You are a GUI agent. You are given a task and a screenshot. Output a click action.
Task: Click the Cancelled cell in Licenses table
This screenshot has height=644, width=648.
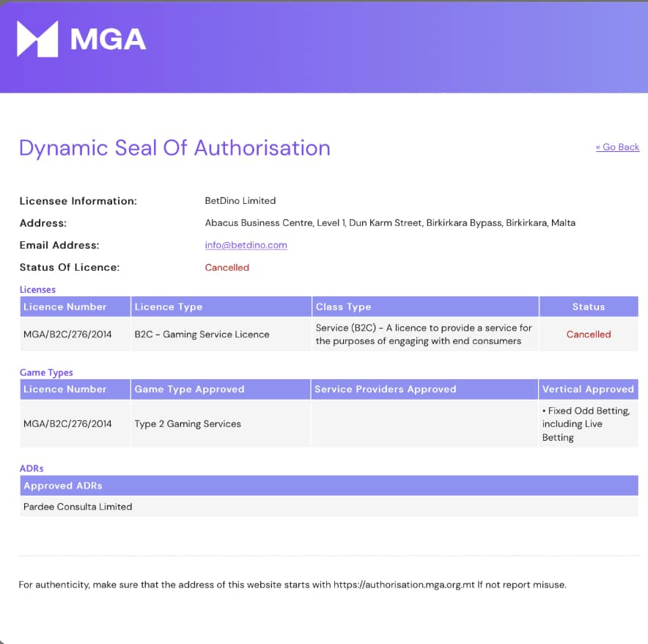(x=589, y=334)
